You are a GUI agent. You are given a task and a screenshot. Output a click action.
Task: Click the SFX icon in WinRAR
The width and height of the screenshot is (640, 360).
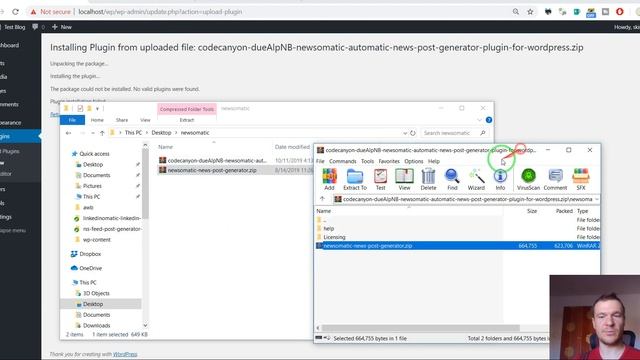click(581, 179)
